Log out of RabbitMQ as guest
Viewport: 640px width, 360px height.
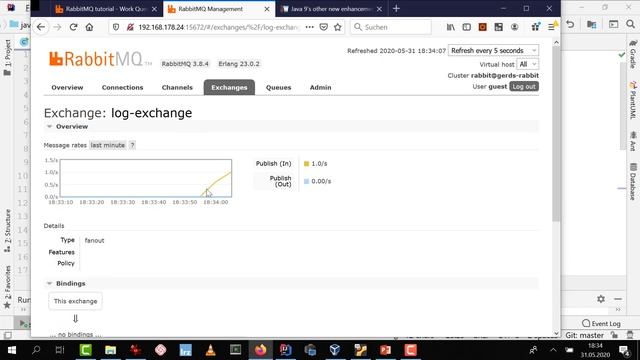tap(524, 87)
